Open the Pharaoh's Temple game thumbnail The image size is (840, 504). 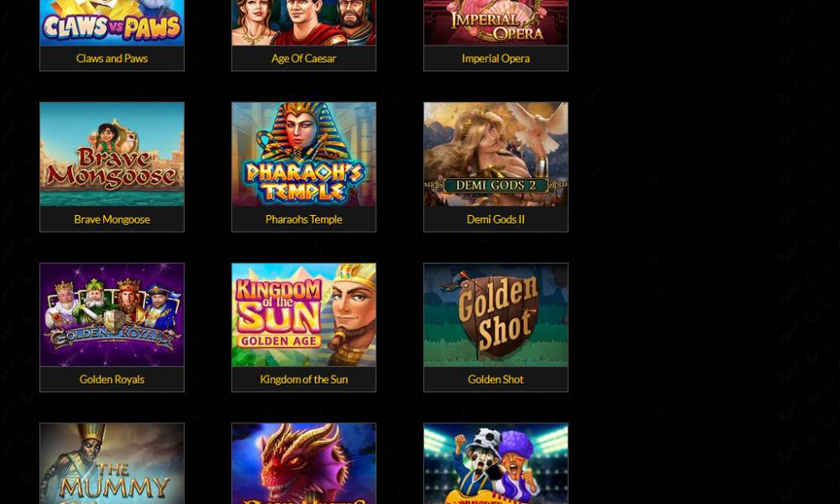[x=304, y=155]
